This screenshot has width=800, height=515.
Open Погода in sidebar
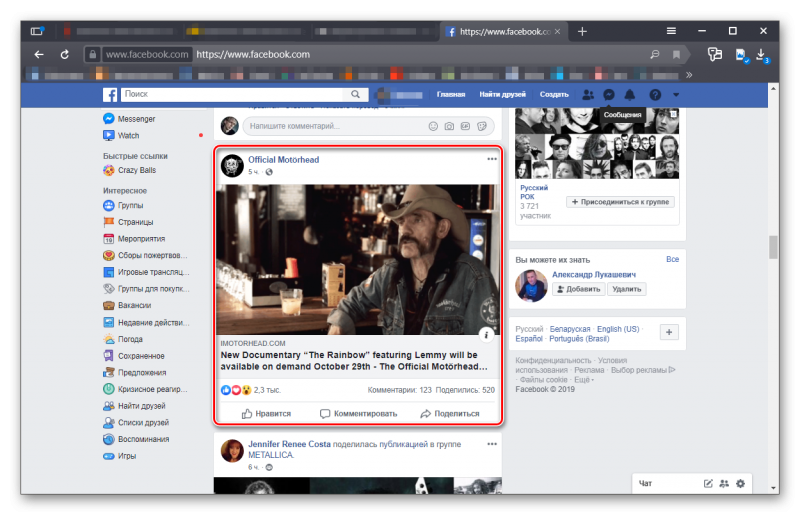123,339
